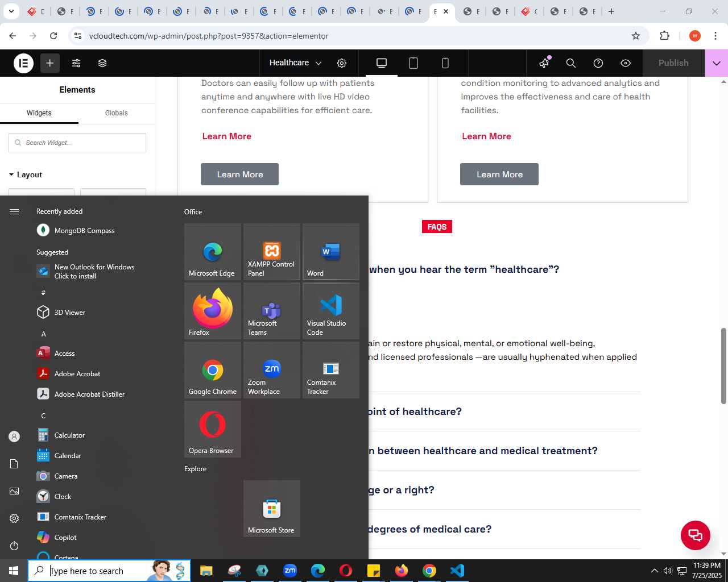Open File Explorer from taskbar
This screenshot has height=582, width=728.
pyautogui.click(x=206, y=571)
